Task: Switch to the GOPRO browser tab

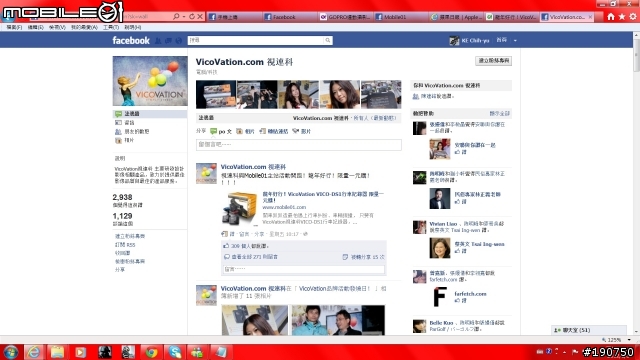Action: pos(345,17)
